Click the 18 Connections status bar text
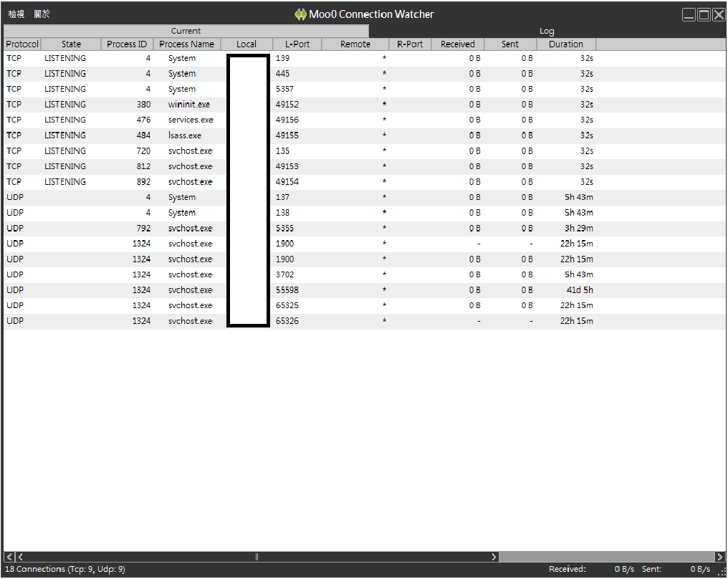Screen dimensions: 728x579 65,569
